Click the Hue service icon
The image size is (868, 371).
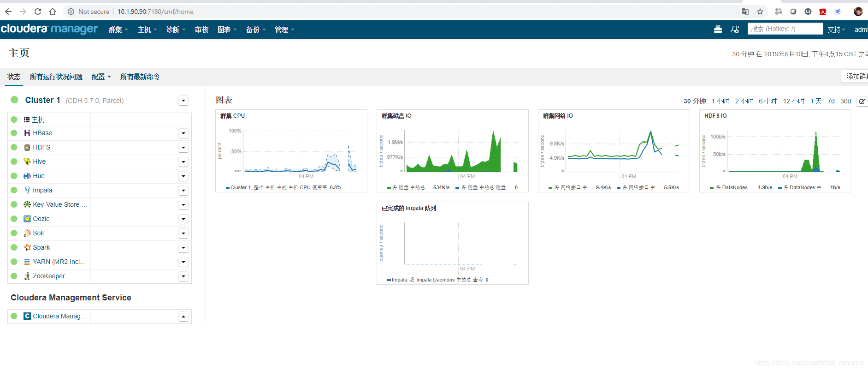[x=27, y=176]
